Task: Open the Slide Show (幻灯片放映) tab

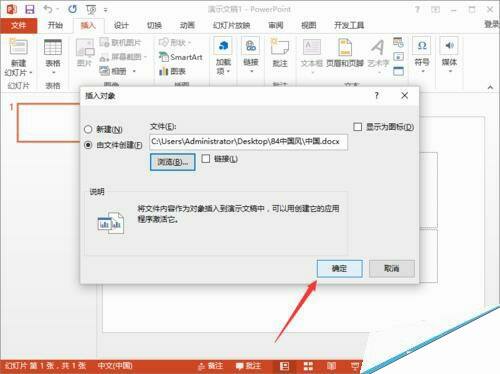Action: click(232, 25)
